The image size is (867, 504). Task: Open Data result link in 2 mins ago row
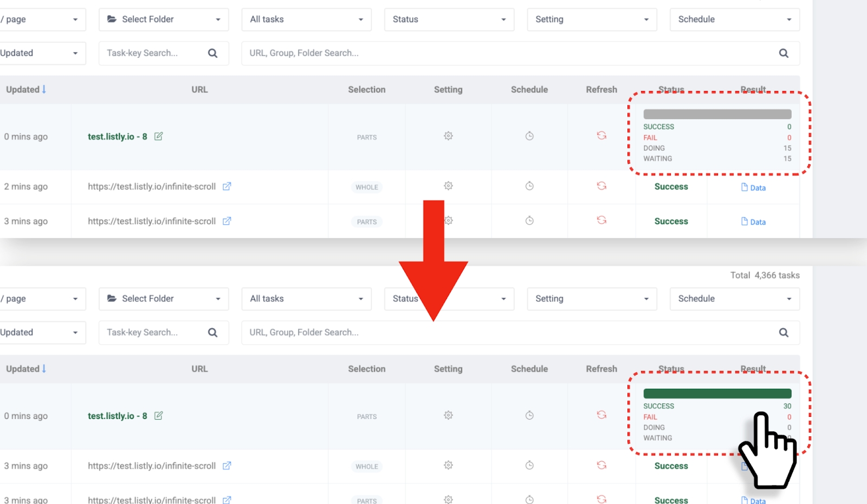click(753, 187)
